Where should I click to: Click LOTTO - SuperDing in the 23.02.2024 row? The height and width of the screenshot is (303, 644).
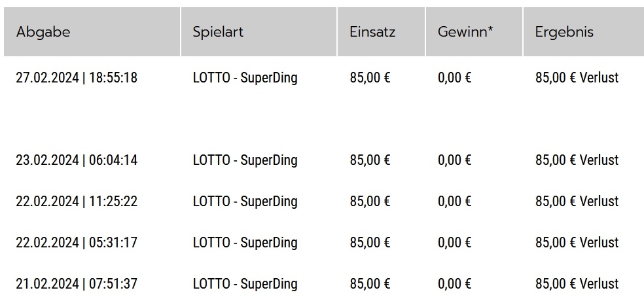point(245,160)
